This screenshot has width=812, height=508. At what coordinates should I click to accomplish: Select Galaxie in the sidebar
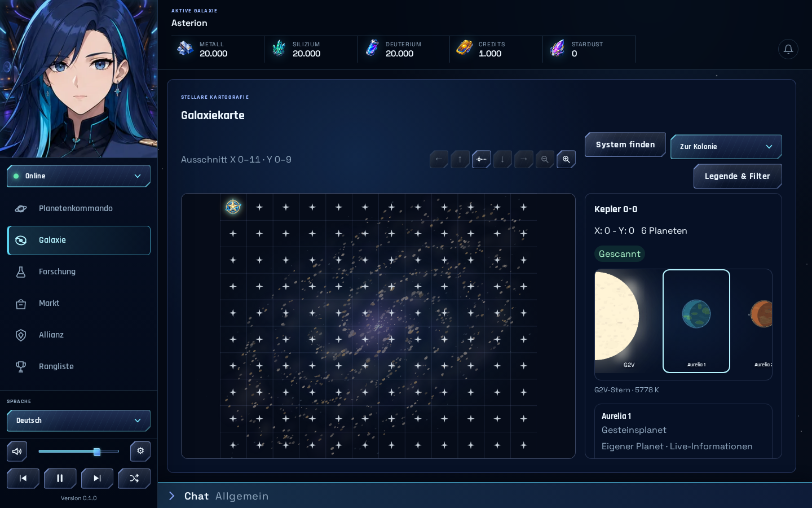(x=78, y=240)
